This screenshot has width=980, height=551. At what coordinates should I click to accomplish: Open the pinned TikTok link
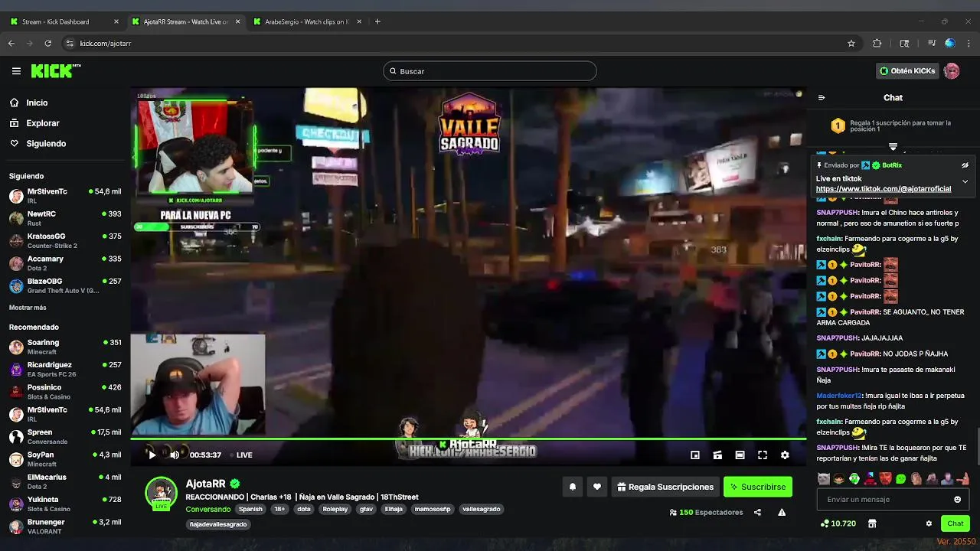pos(884,189)
